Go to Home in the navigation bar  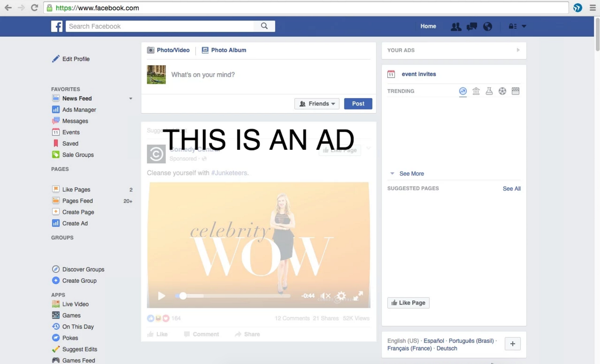(x=428, y=26)
